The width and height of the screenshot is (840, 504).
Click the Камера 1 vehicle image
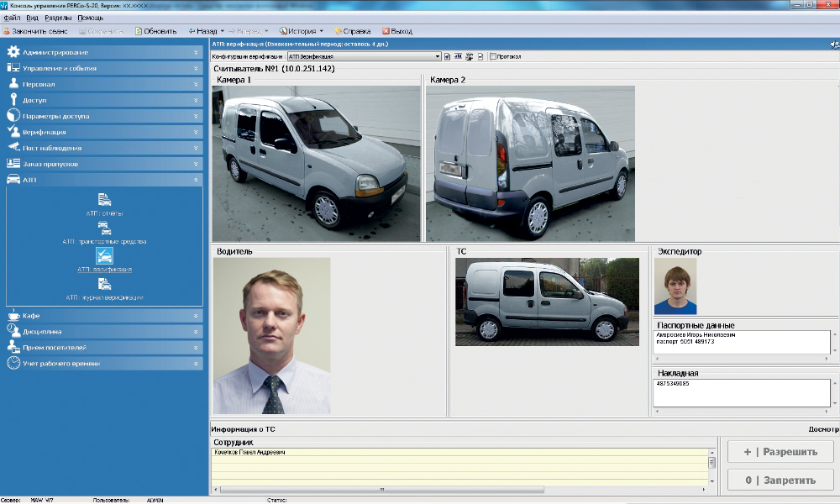pos(316,163)
